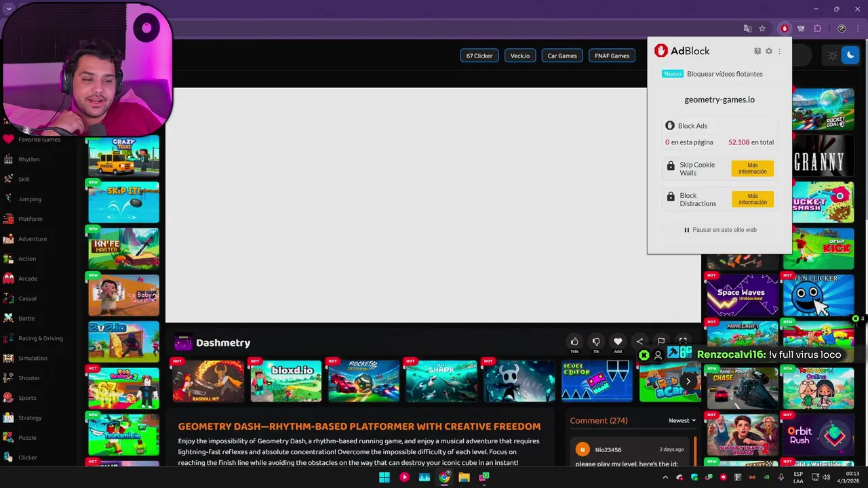Viewport: 868px width, 488px height.
Task: Open Space Waves Unblocked thumbnail
Action: (x=743, y=296)
